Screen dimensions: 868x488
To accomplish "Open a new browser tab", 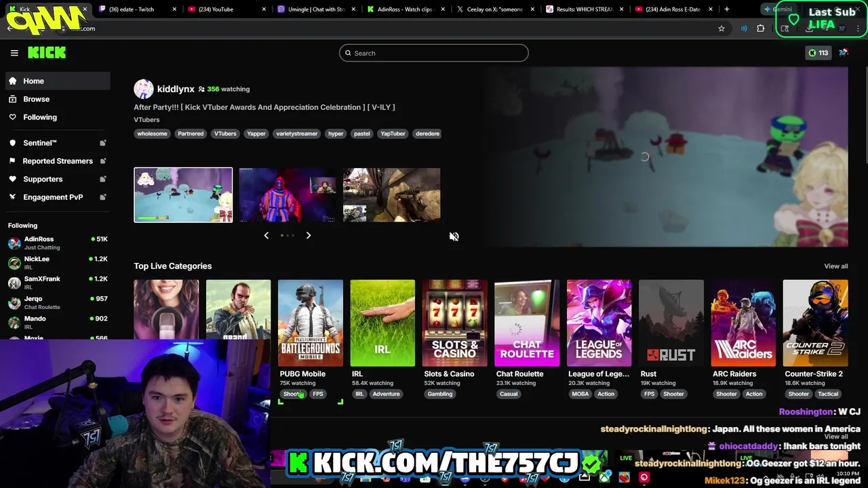I will click(x=726, y=9).
